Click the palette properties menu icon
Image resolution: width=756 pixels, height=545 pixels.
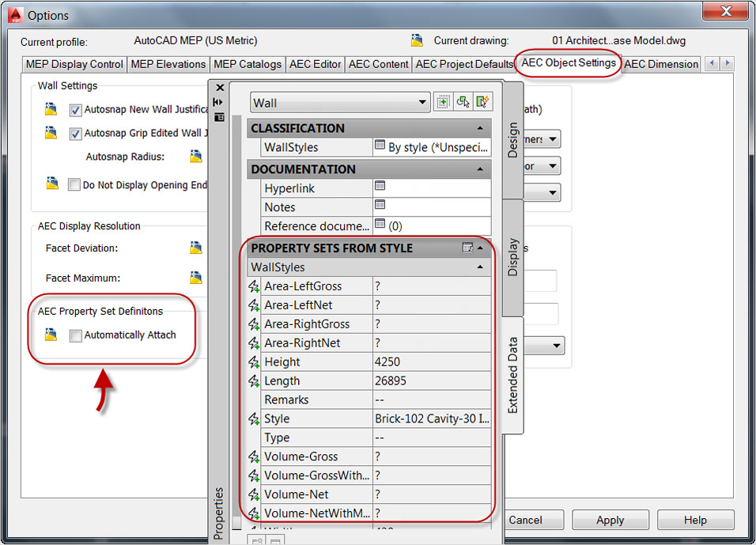[x=219, y=117]
